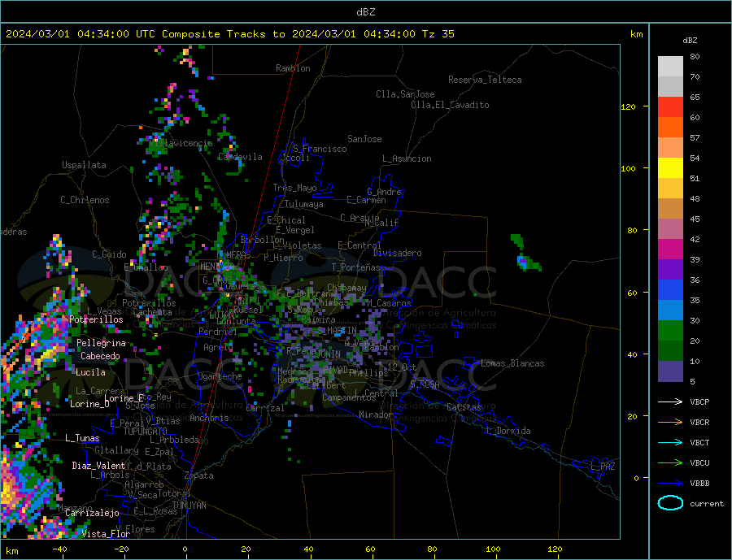Viewport: 732px width, 560px height.
Task: Click the cyan VBCT arrow in legend
Action: (670, 442)
